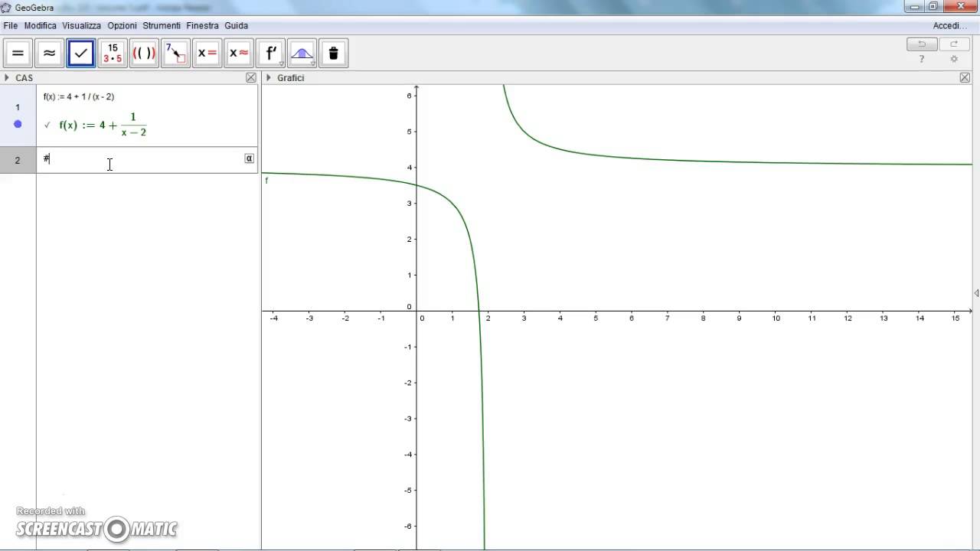
Task: Click the Redo arrow button
Action: pyautogui.click(x=954, y=44)
